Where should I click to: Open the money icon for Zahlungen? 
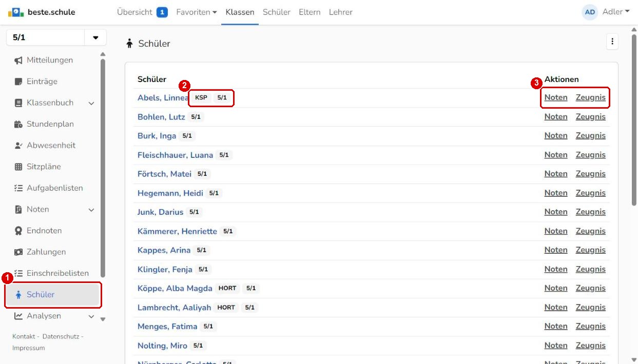click(x=18, y=252)
